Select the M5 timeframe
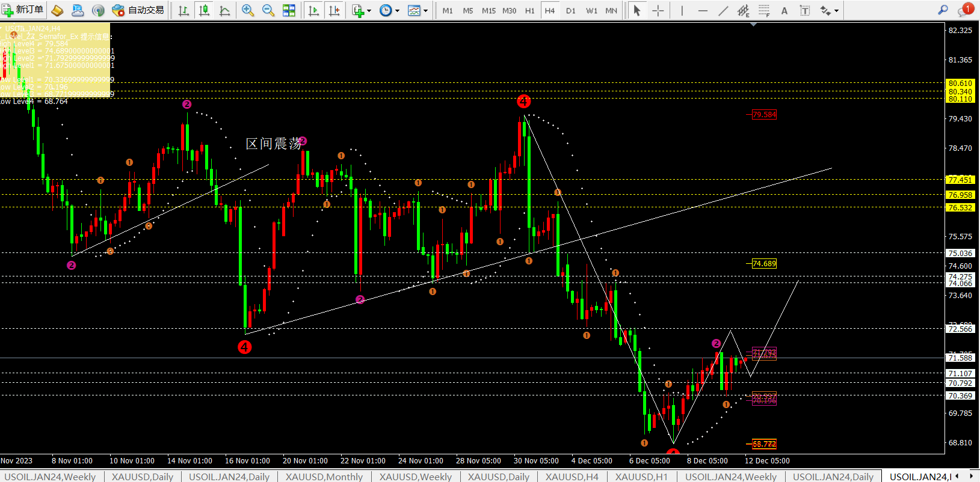The image size is (980, 482). [468, 10]
